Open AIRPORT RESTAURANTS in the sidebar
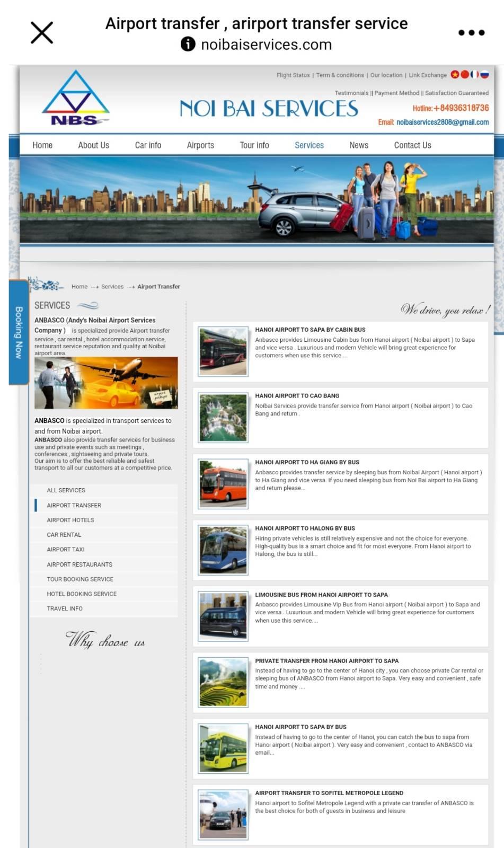The image size is (504, 848). (x=104, y=564)
